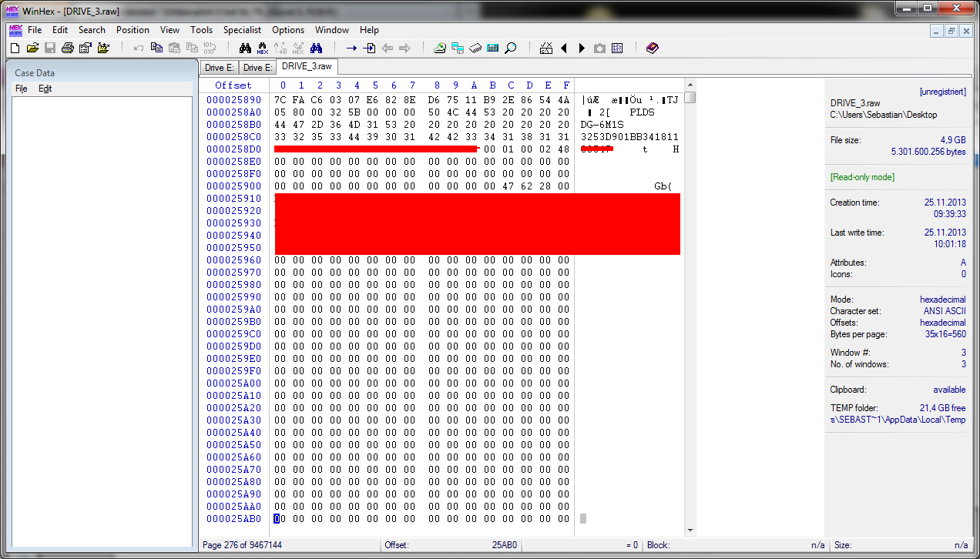Click hex byte at offset 000025AB0
This screenshot has width=980, height=559.
277,519
